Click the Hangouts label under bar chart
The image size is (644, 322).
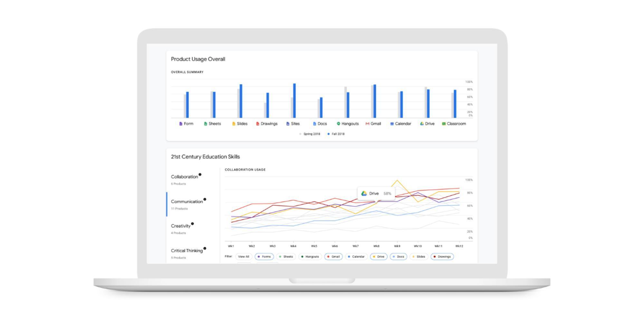(350, 124)
